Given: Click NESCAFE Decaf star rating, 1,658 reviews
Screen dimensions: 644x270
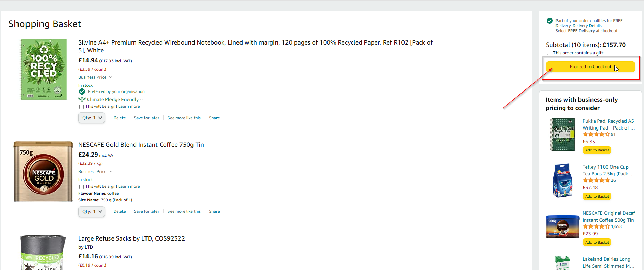Looking at the screenshot, I should pyautogui.click(x=596, y=227).
